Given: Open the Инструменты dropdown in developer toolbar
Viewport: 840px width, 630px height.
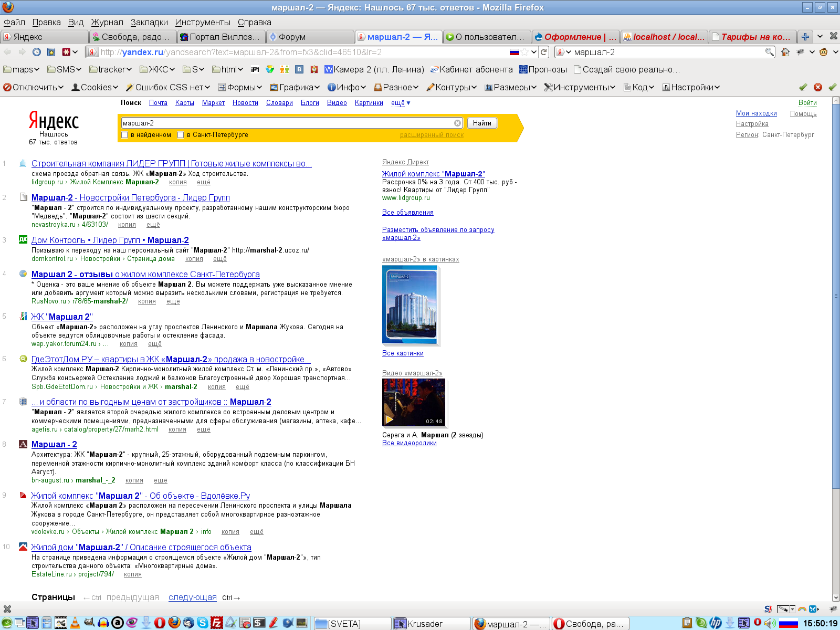Looking at the screenshot, I should pos(580,87).
